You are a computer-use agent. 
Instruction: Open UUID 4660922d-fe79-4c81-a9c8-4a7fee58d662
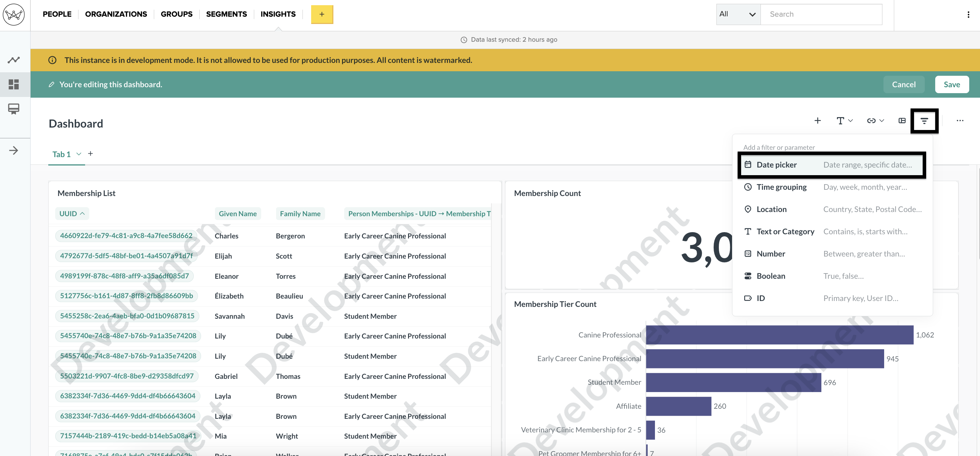126,236
